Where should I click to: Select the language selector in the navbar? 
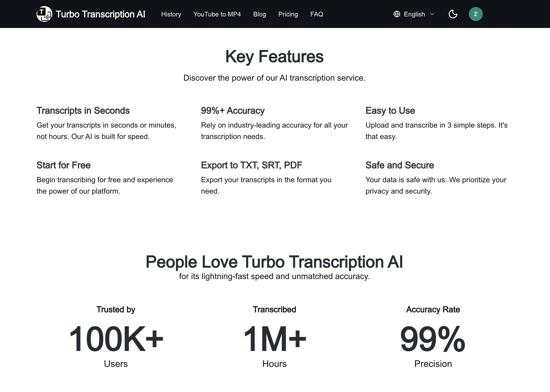pos(414,14)
